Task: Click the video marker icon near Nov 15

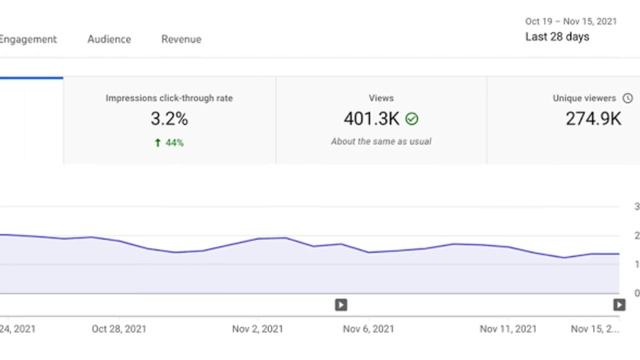Action: pyautogui.click(x=619, y=305)
